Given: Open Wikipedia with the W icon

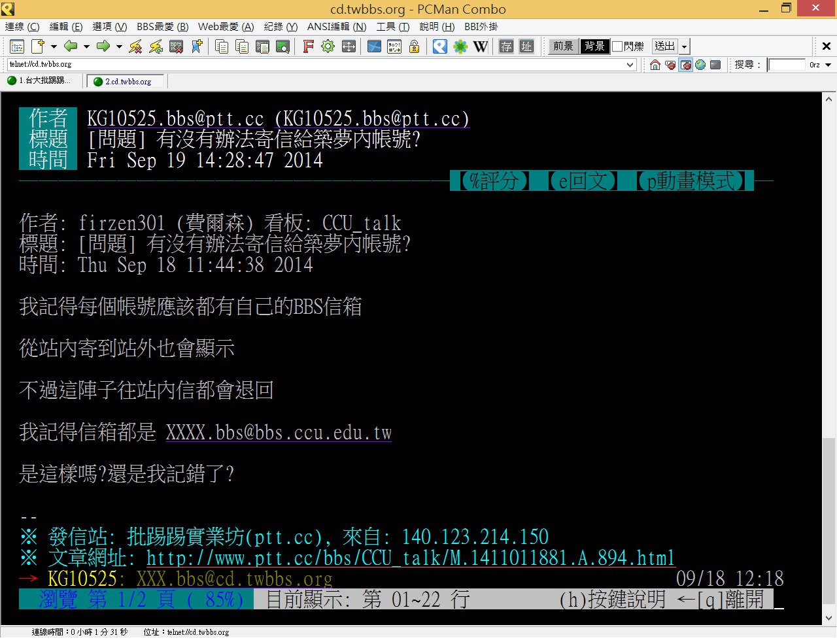Looking at the screenshot, I should tap(481, 46).
